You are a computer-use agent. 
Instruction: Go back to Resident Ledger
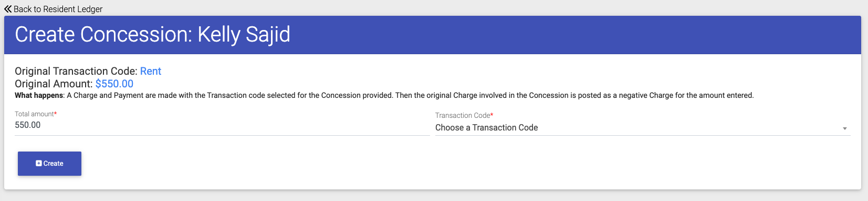click(x=53, y=9)
